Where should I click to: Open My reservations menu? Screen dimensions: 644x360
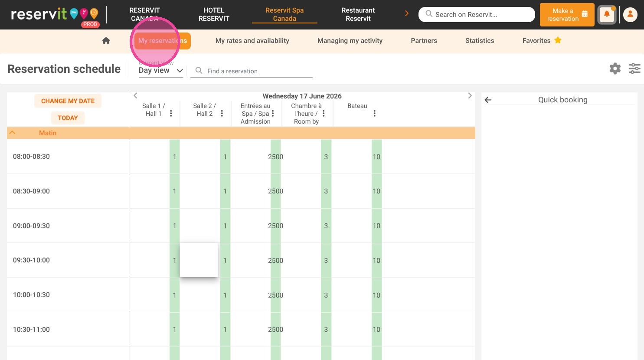click(x=163, y=41)
